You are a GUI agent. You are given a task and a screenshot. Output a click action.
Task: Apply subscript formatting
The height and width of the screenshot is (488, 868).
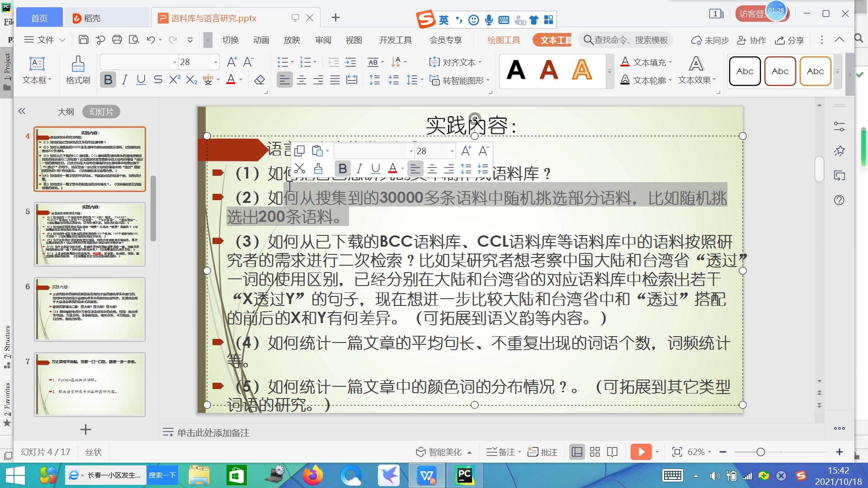point(192,80)
